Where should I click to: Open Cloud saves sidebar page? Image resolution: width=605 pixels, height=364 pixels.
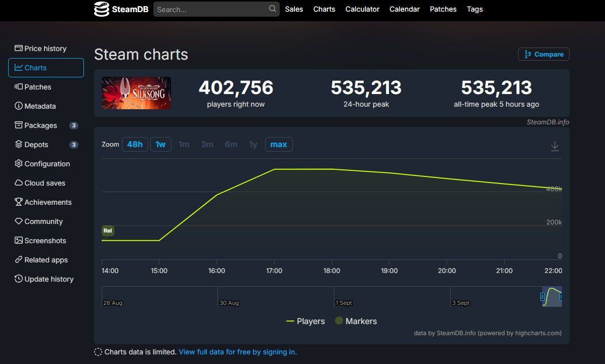click(46, 183)
